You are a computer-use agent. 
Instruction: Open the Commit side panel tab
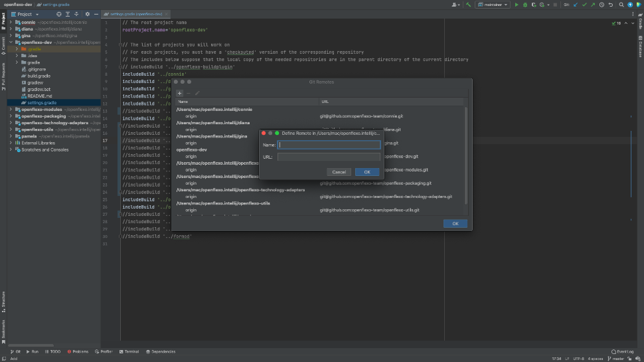[3, 46]
